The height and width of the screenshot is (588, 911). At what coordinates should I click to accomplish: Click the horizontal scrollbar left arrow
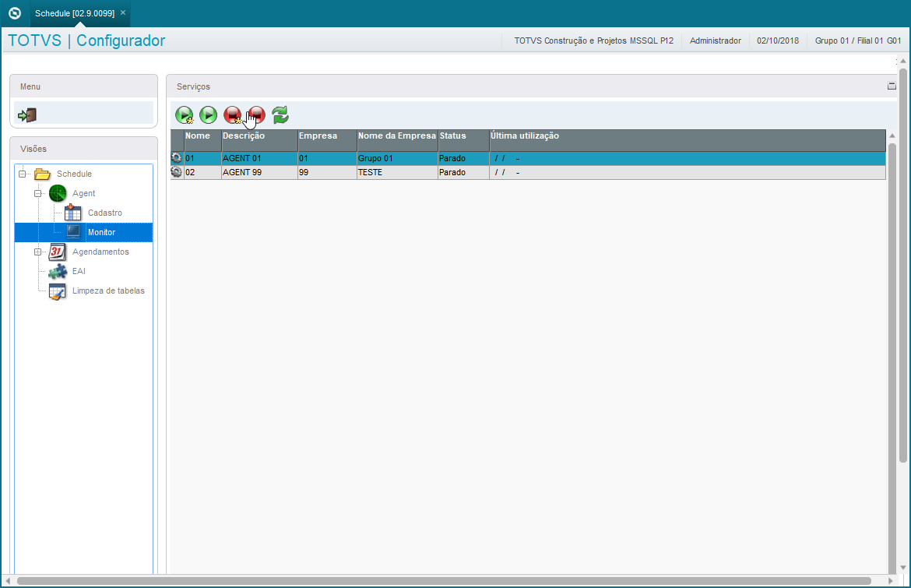pyautogui.click(x=8, y=581)
